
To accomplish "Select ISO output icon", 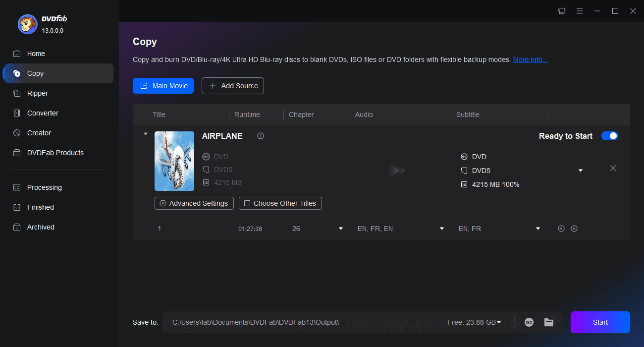I will (x=529, y=322).
